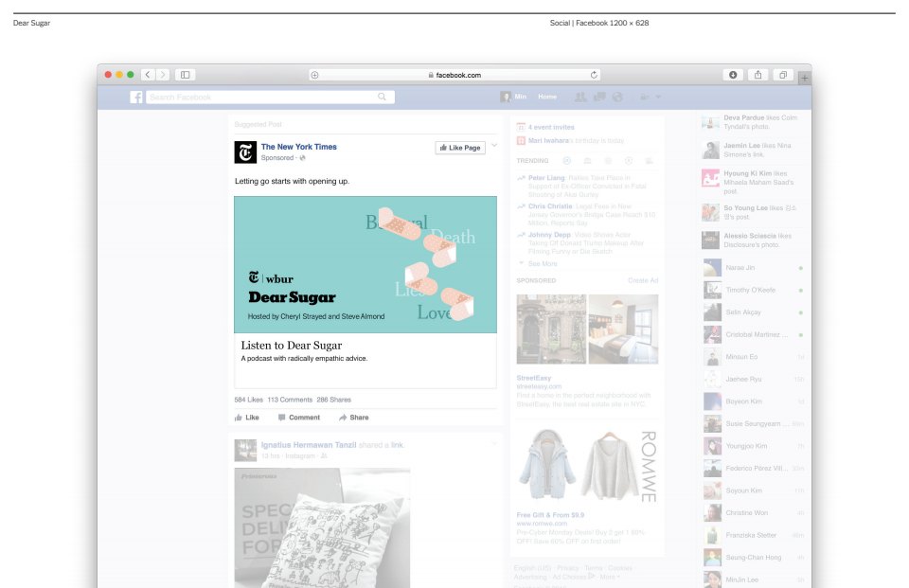Open the Safari downloads icon
This screenshot has height=588, width=909.
point(732,75)
